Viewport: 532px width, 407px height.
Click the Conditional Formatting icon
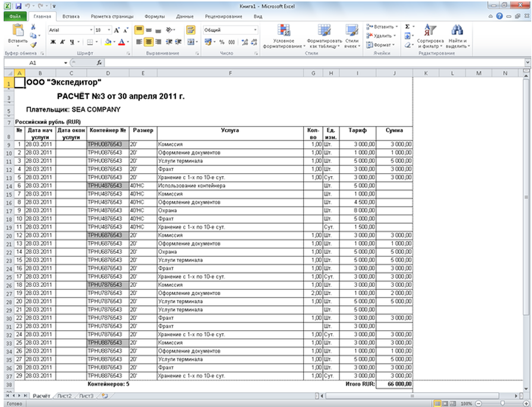[284, 30]
